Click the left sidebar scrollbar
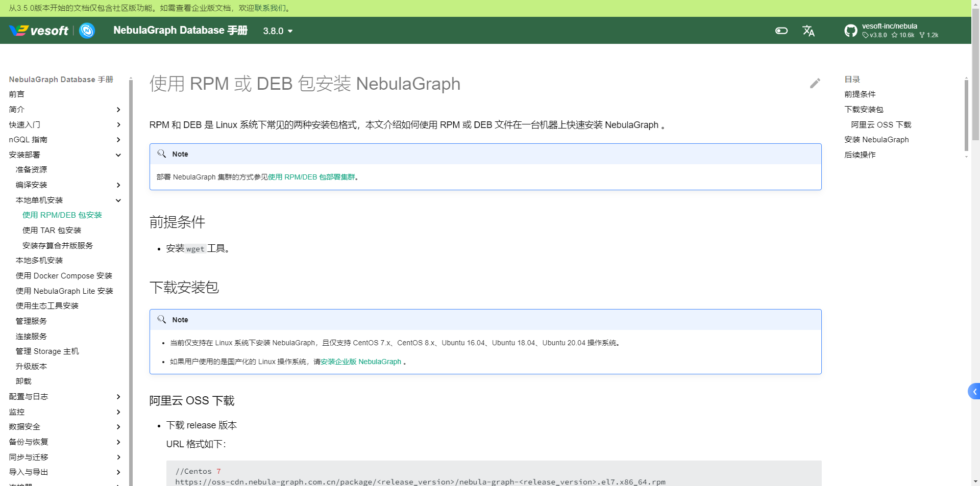The image size is (980, 486). (x=131, y=283)
